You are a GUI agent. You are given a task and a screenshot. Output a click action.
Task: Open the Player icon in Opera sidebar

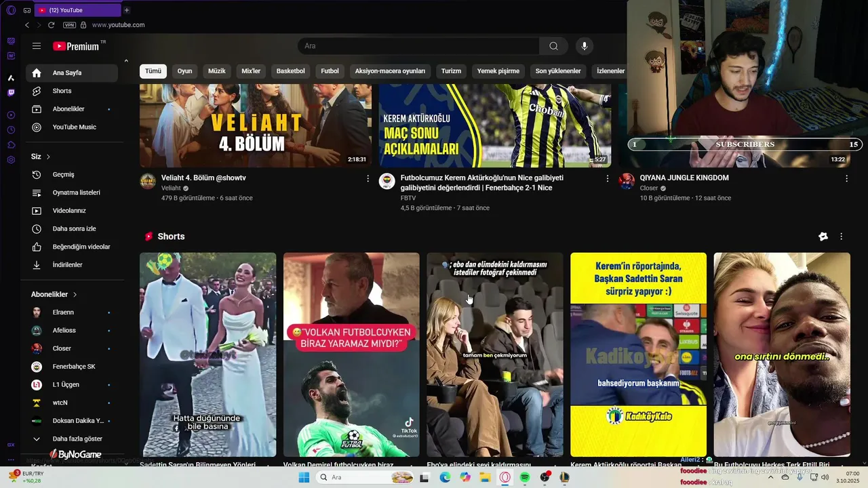point(11,114)
